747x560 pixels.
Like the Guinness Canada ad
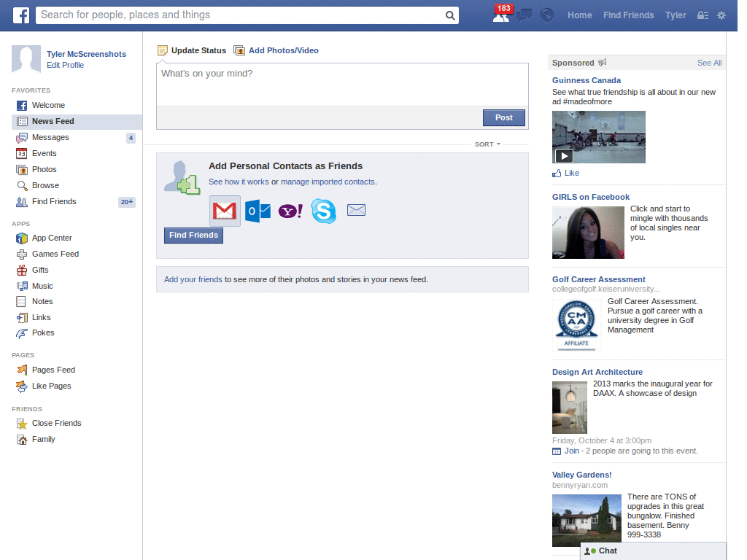pos(566,174)
